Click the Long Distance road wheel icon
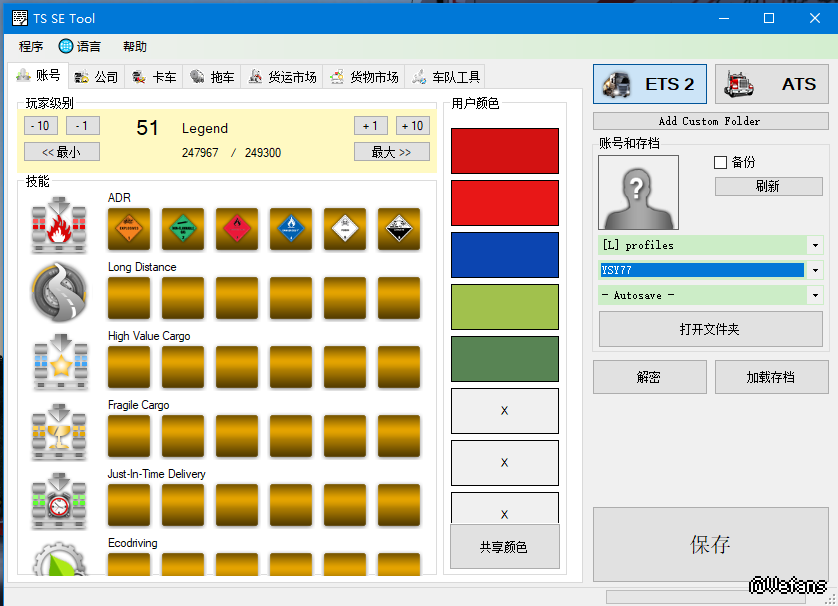This screenshot has height=606, width=838. tap(59, 292)
